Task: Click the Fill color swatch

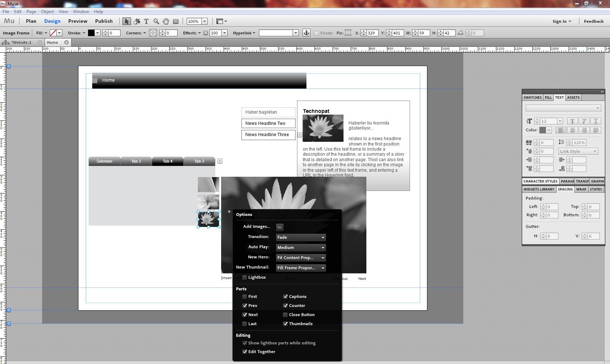Action: [x=53, y=33]
